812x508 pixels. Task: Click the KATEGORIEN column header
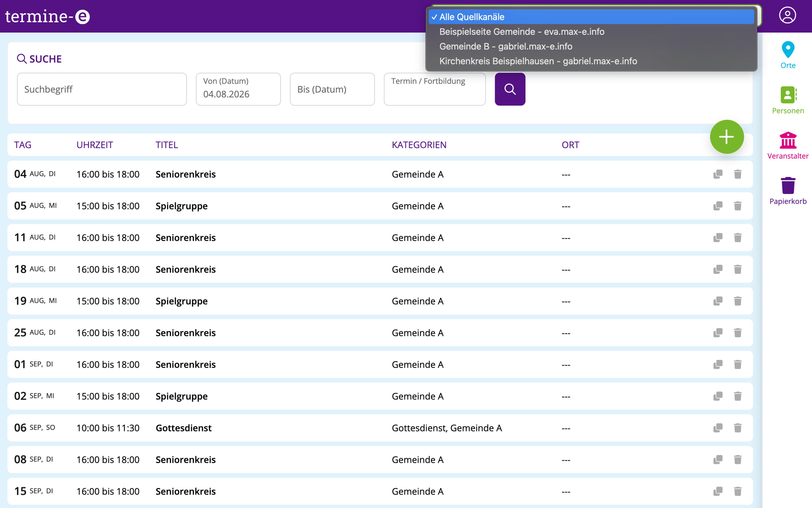419,145
